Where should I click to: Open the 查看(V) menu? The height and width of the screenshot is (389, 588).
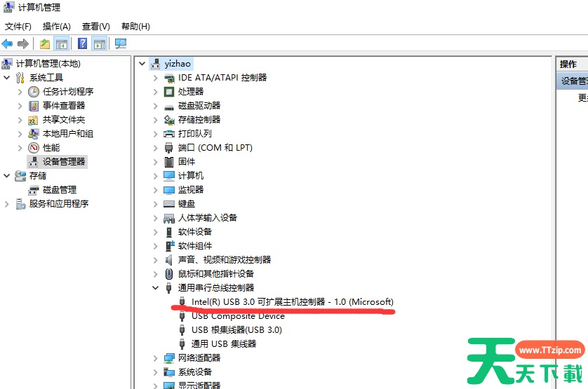(96, 26)
